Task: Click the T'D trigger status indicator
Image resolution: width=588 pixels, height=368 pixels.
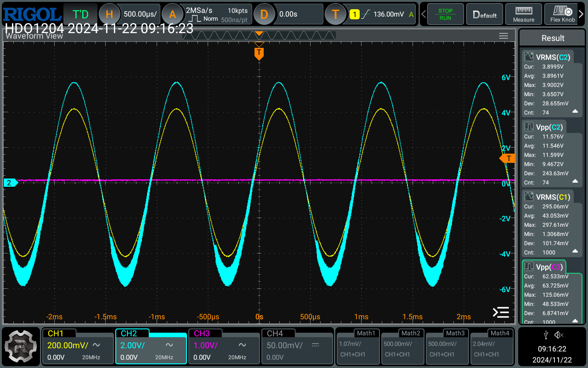Action: tap(80, 14)
